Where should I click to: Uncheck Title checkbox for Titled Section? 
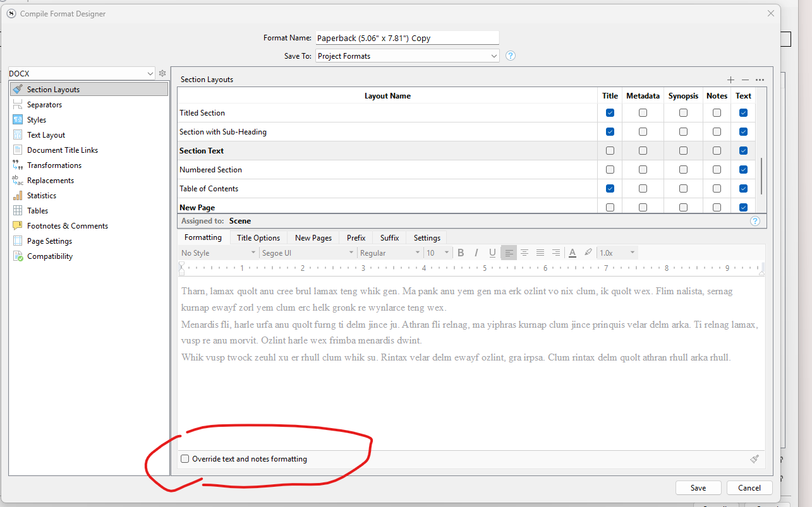(610, 113)
